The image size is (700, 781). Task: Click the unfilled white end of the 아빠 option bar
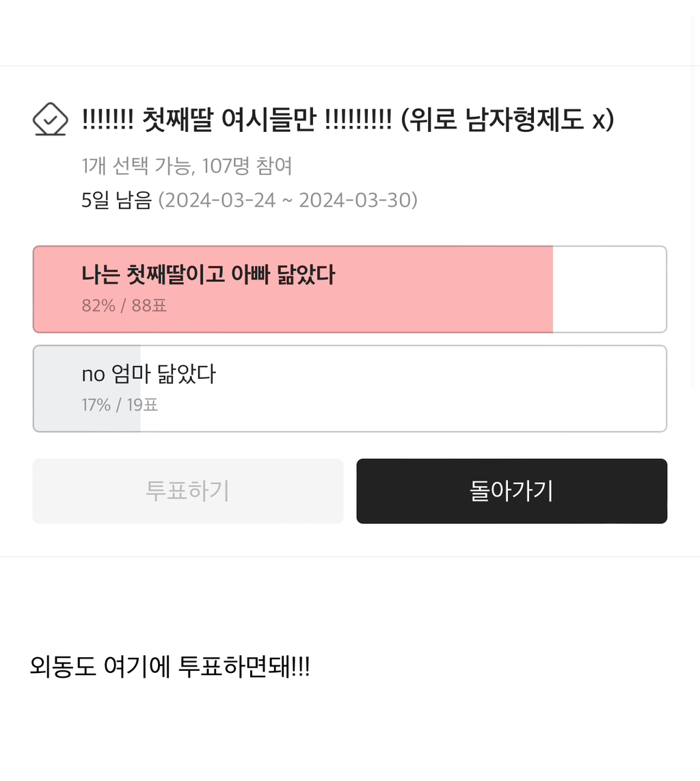608,289
